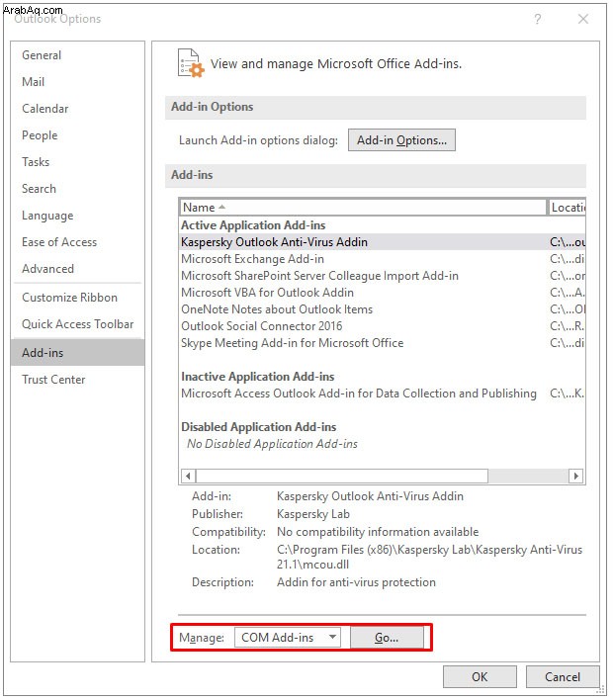613x700 pixels.
Task: Select Microsoft VBA for Outlook Addin
Action: [383, 293]
